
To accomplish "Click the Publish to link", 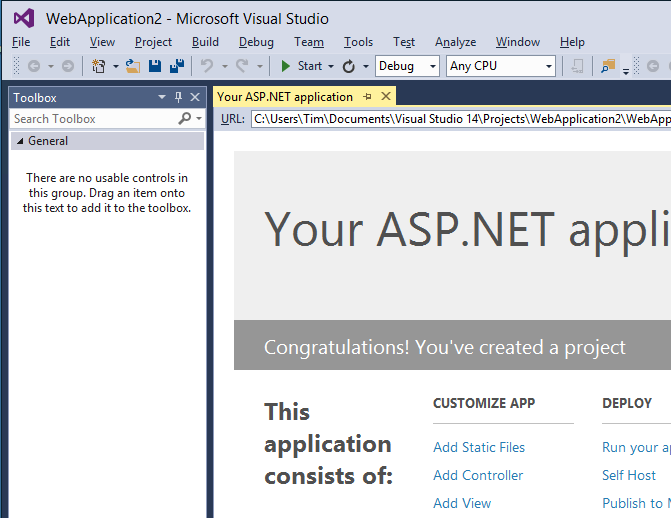I will [636, 503].
